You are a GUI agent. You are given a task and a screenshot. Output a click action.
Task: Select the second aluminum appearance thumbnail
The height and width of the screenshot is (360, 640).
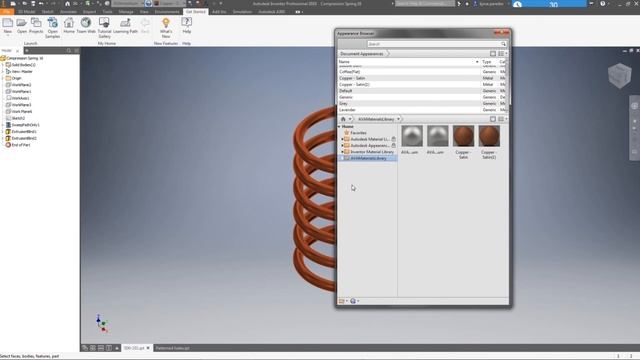pyautogui.click(x=438, y=136)
